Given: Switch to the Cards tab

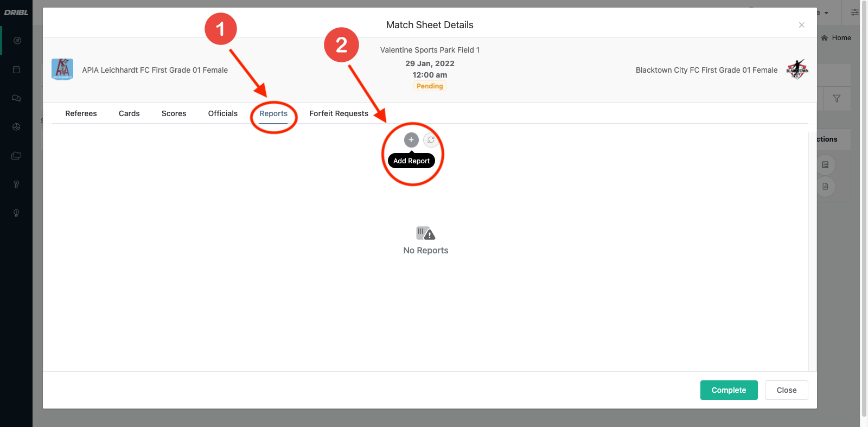Looking at the screenshot, I should click(x=129, y=113).
